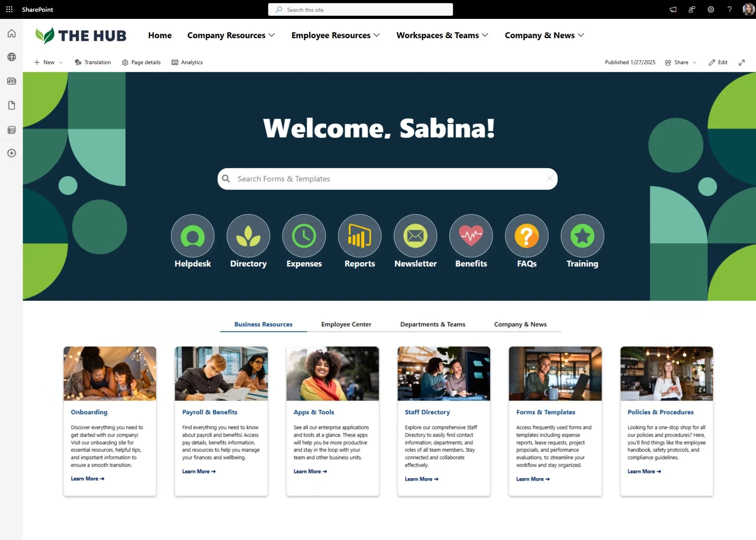The image size is (756, 540).
Task: Open the Newsletter icon
Action: coord(415,235)
